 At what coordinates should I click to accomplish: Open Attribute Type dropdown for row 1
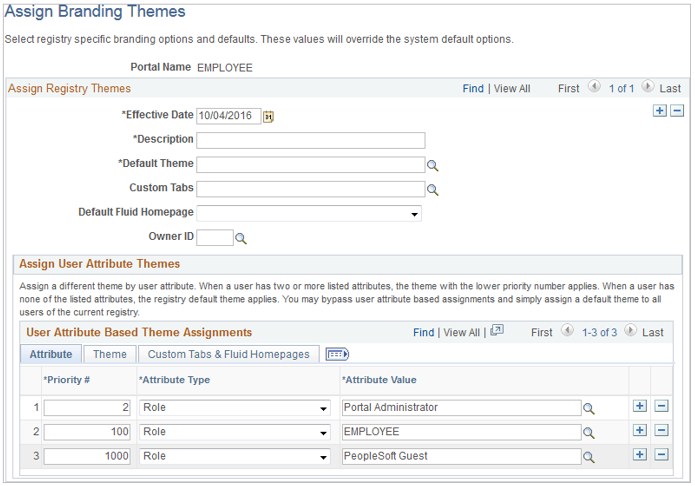pyautogui.click(x=323, y=408)
